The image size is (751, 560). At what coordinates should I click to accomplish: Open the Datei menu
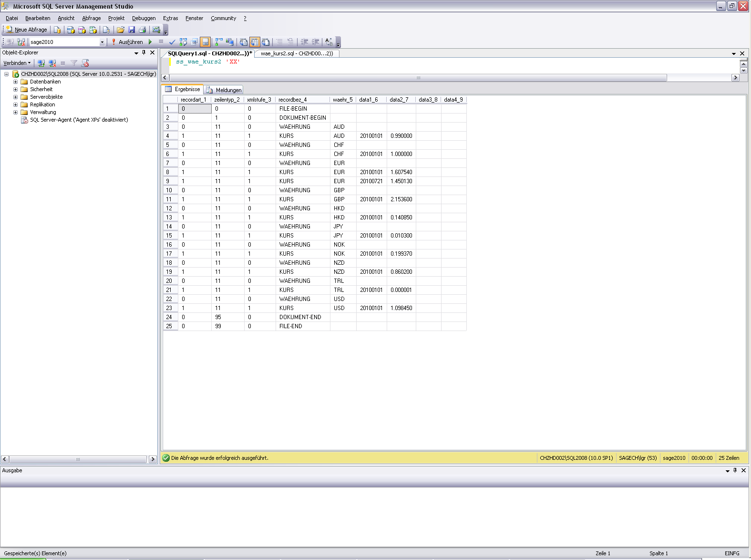[12, 18]
